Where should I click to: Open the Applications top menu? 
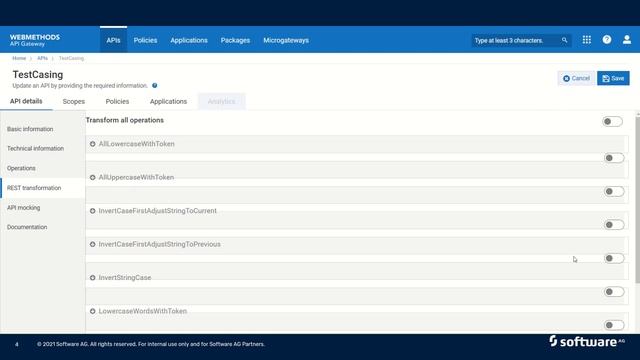coord(189,40)
